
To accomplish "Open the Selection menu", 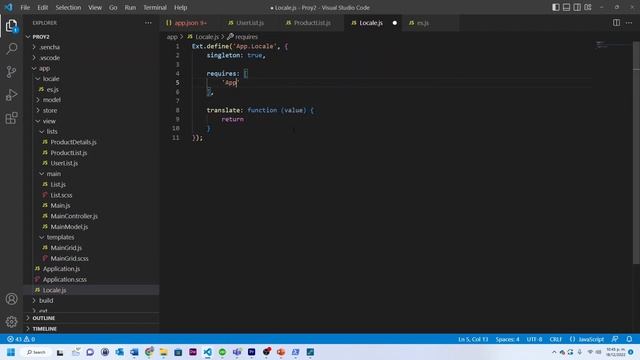I will coord(68,7).
